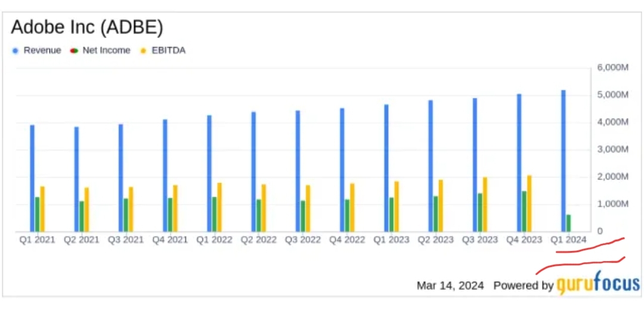Screen dimensions: 644x310
Task: Click the blue Revenue legend dot
Action: [16, 51]
